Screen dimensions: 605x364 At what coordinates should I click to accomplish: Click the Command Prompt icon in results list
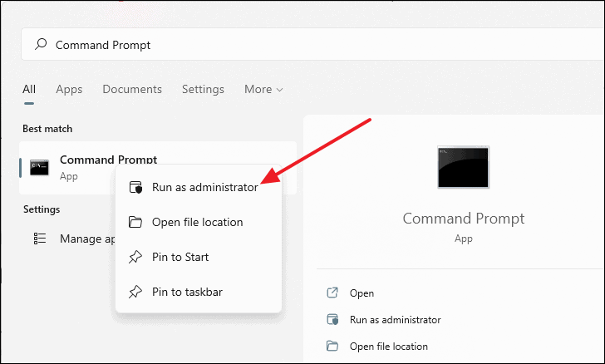click(40, 168)
